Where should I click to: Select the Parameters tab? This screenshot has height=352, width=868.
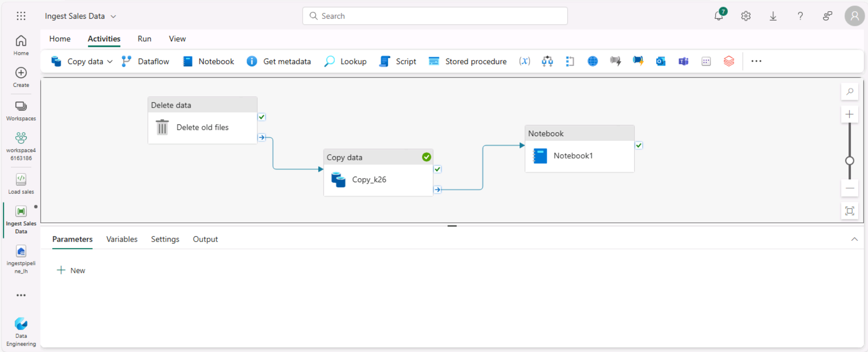[72, 239]
